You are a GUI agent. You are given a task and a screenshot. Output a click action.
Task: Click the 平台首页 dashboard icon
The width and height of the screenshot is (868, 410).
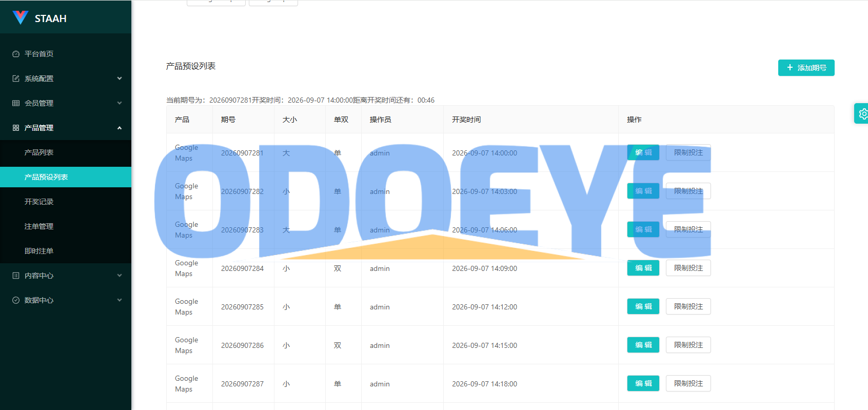(16, 54)
